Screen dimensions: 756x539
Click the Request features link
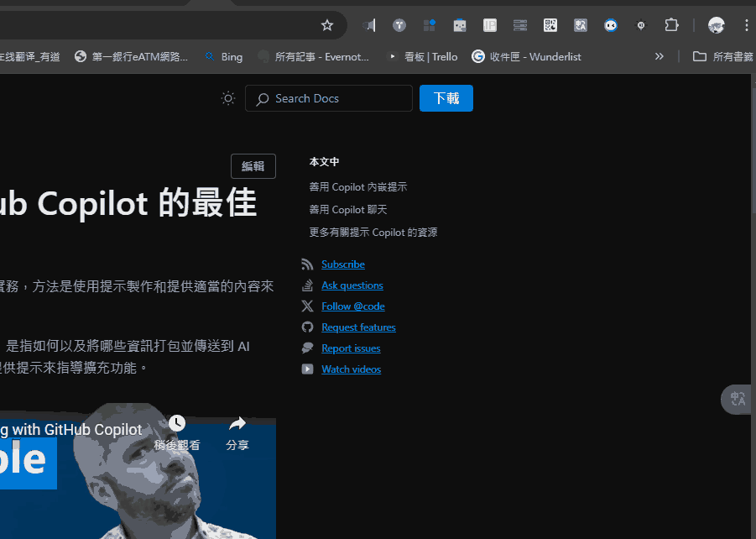358,327
